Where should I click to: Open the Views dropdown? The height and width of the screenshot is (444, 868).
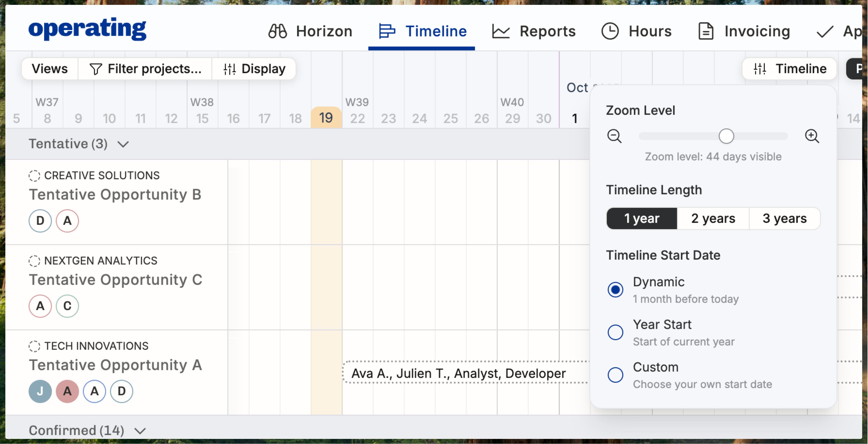[x=50, y=69]
